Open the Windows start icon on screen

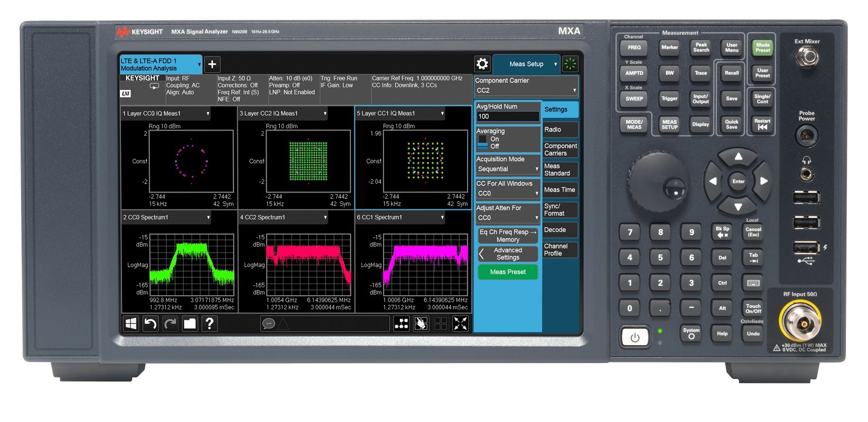pos(130,324)
